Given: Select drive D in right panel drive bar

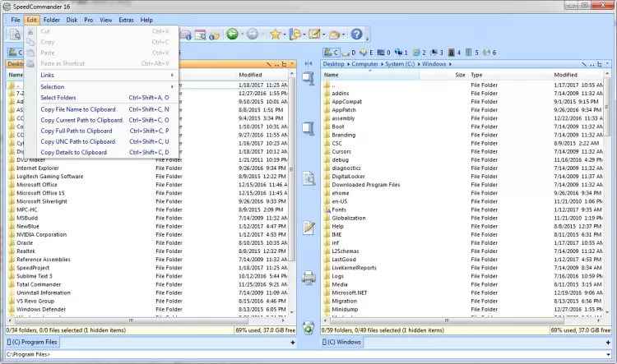Looking at the screenshot, I should [349, 53].
